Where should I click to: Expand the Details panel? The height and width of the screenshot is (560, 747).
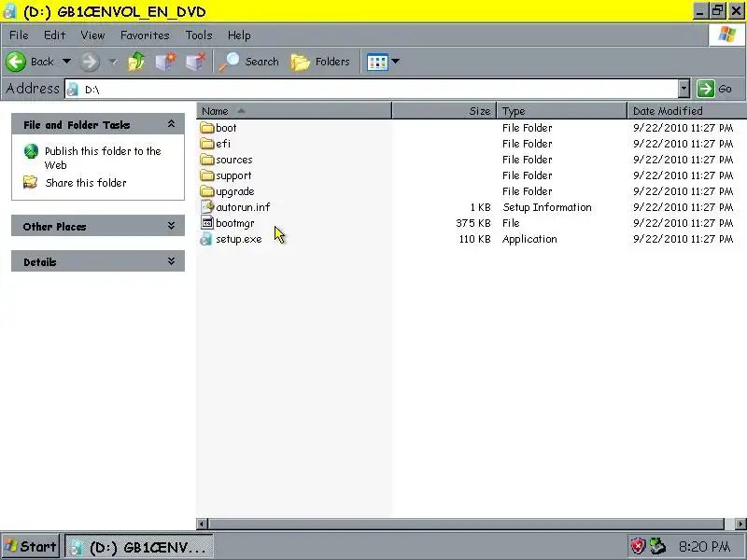pos(171,261)
